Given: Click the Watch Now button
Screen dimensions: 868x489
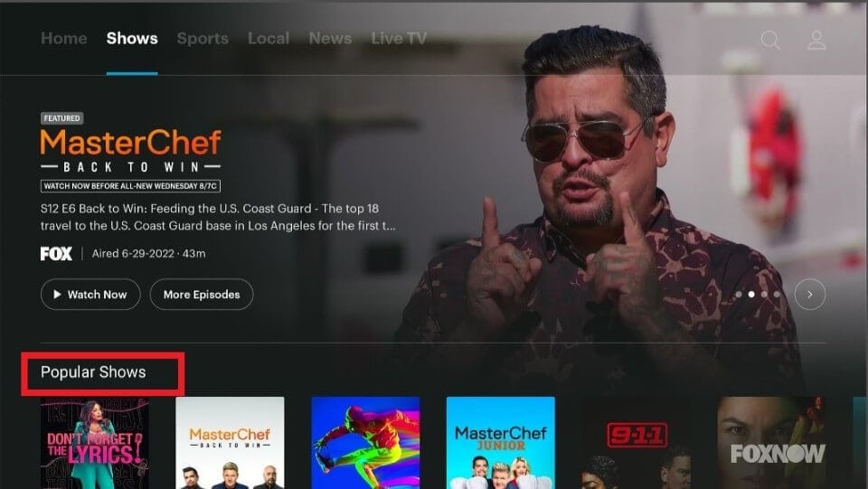Looking at the screenshot, I should (x=90, y=295).
